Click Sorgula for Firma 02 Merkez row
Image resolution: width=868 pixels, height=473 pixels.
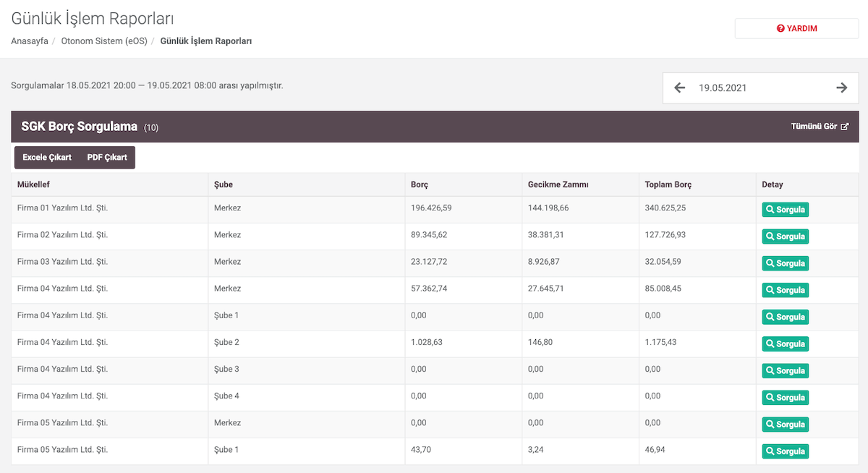[x=785, y=236]
